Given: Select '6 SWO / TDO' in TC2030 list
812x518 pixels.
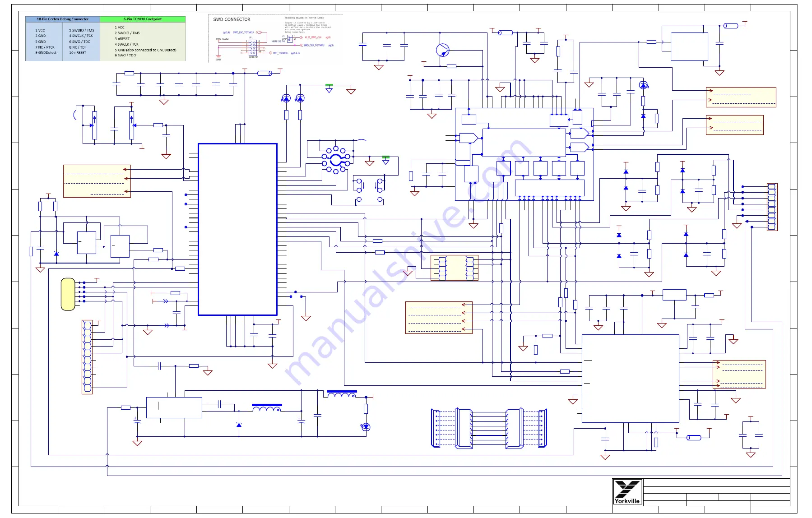Looking at the screenshot, I should (125, 55).
